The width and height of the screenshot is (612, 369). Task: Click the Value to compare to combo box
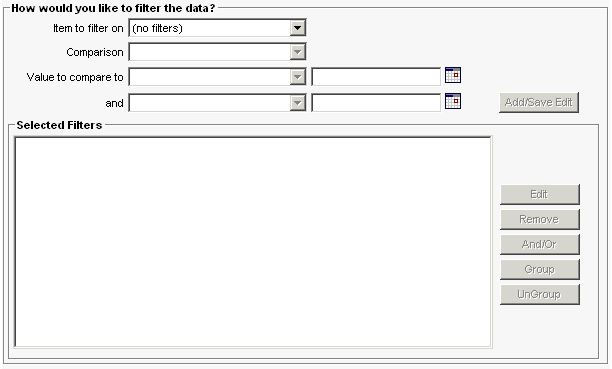click(x=210, y=77)
